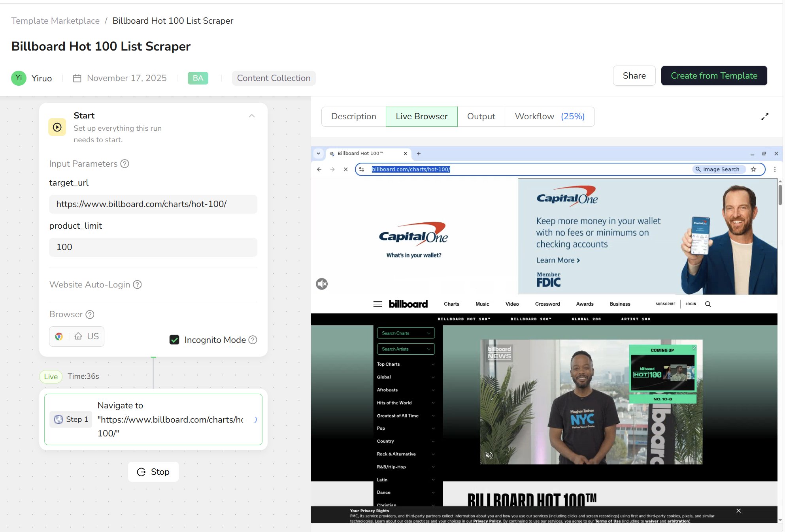Switch to the Description tab
Image resolution: width=785 pixels, height=532 pixels.
tap(354, 117)
